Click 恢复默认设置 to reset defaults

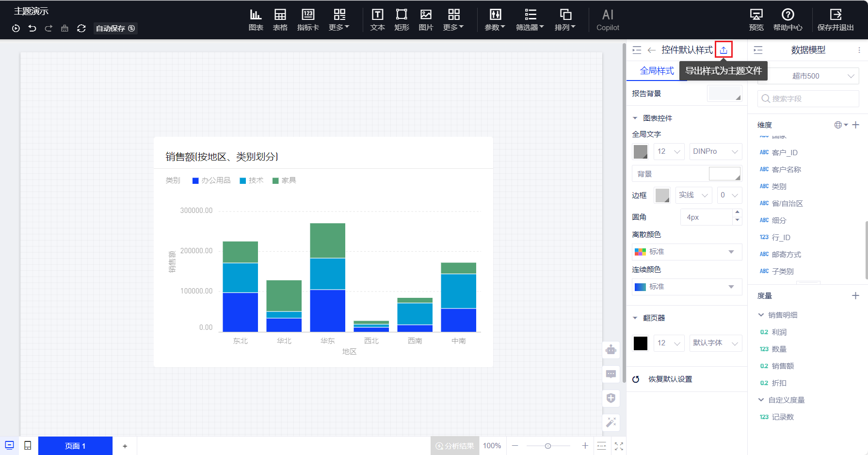tap(670, 379)
